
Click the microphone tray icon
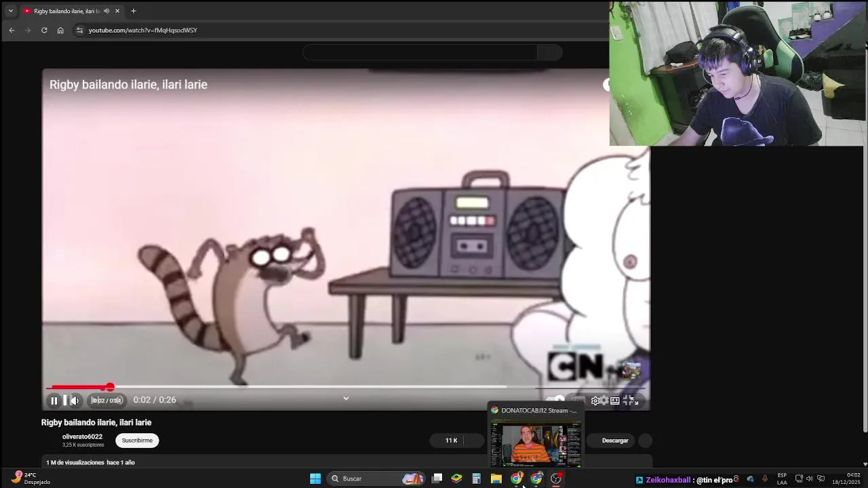click(765, 479)
